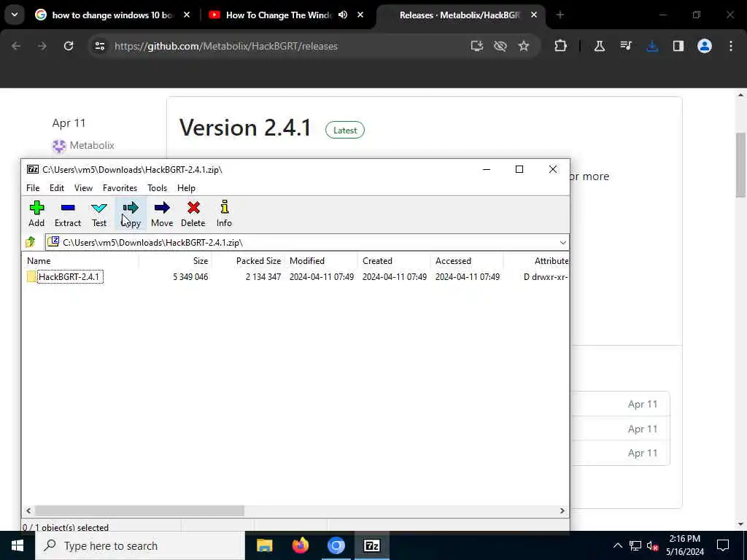Extract archive using the Extract button
This screenshot has height=560, width=747.
coord(68,214)
